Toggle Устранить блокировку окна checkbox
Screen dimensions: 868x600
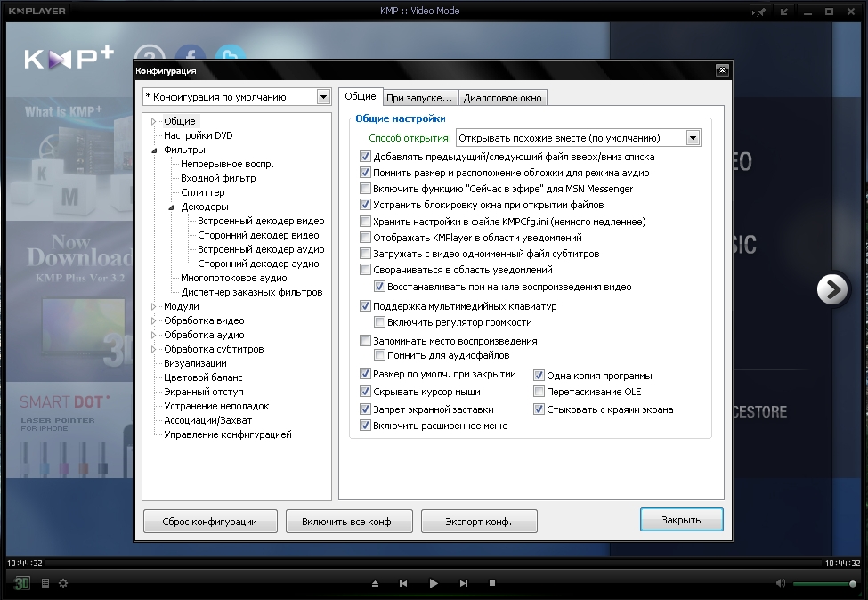click(x=365, y=205)
